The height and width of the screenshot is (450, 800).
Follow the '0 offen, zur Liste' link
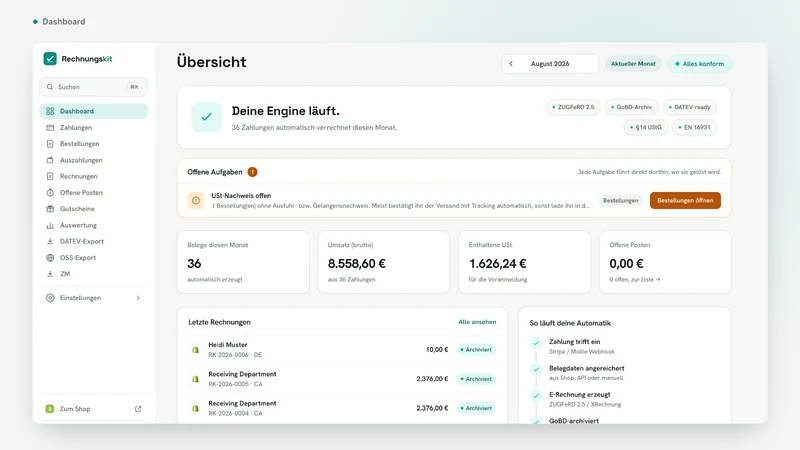pos(635,280)
